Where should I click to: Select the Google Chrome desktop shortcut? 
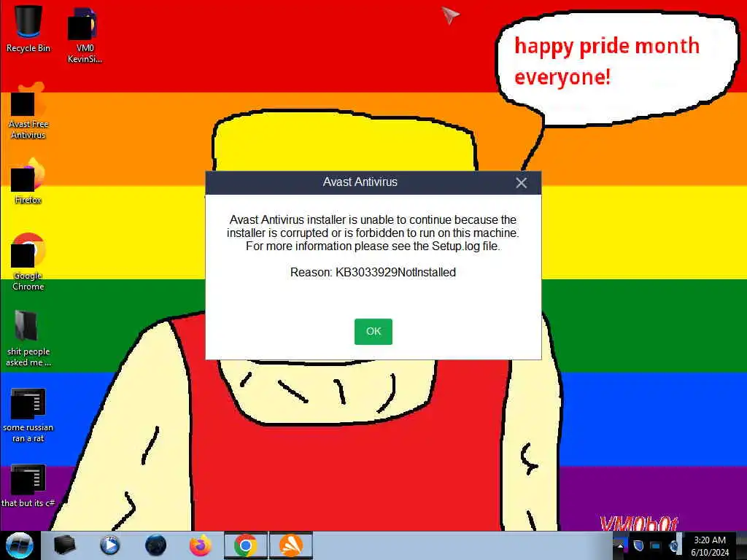tap(28, 262)
